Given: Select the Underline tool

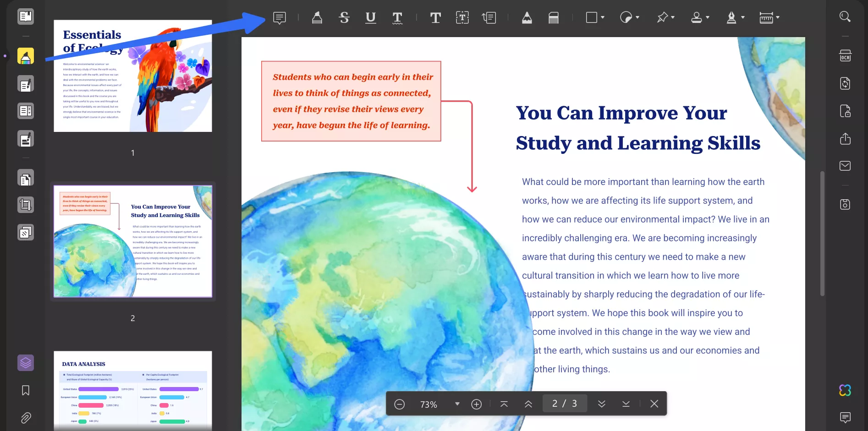Looking at the screenshot, I should pyautogui.click(x=371, y=18).
